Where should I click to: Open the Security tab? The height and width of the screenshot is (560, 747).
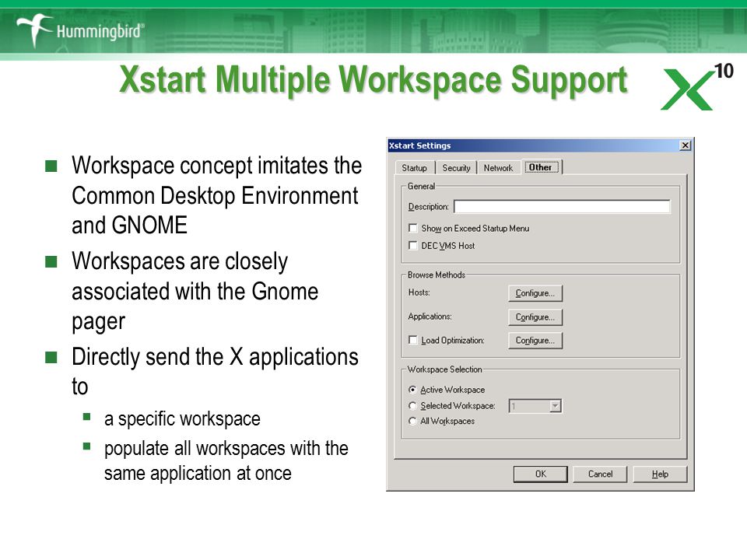coord(456,168)
